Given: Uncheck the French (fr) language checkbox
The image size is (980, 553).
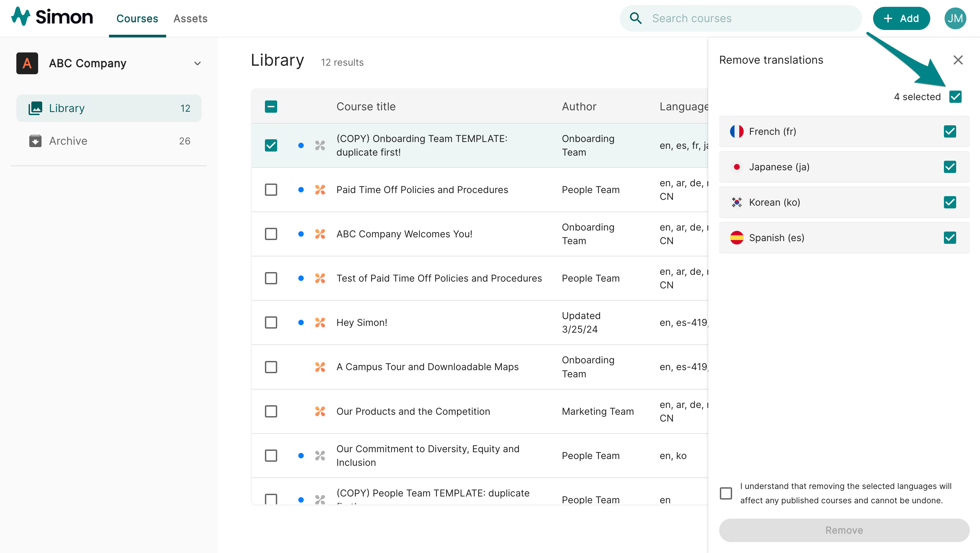Looking at the screenshot, I should pos(950,131).
